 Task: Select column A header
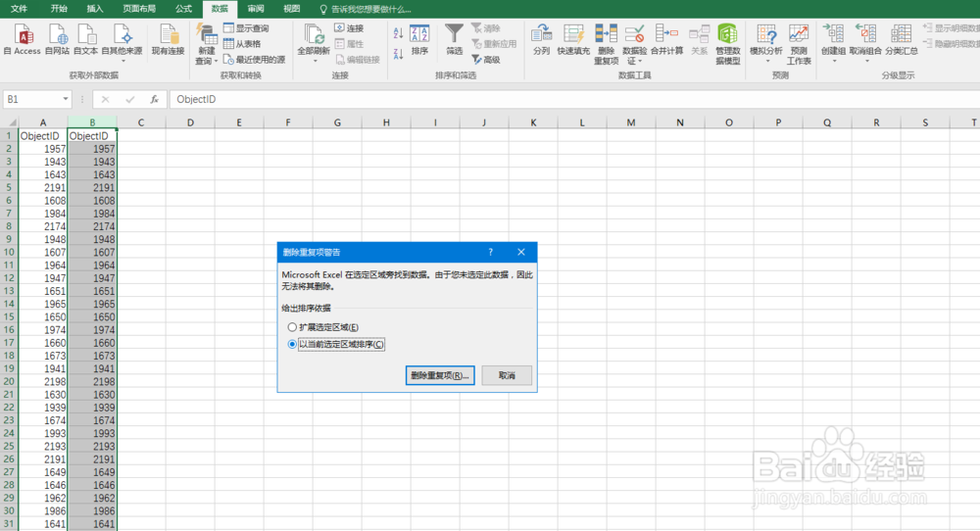pyautogui.click(x=43, y=122)
